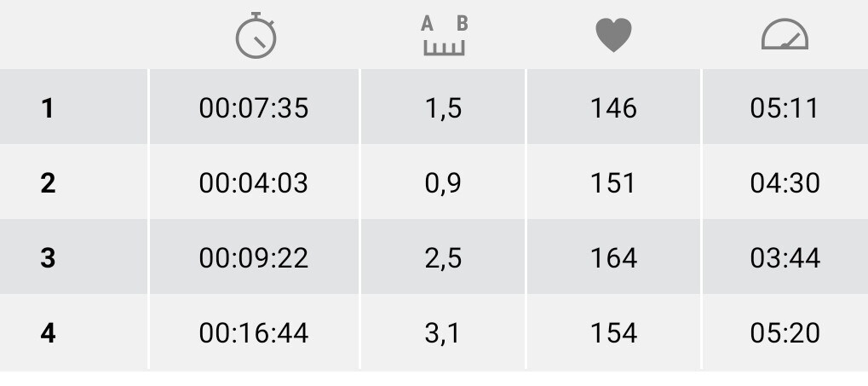Select lap number 4 row
Viewport: 868px width, 386px height.
click(x=48, y=332)
